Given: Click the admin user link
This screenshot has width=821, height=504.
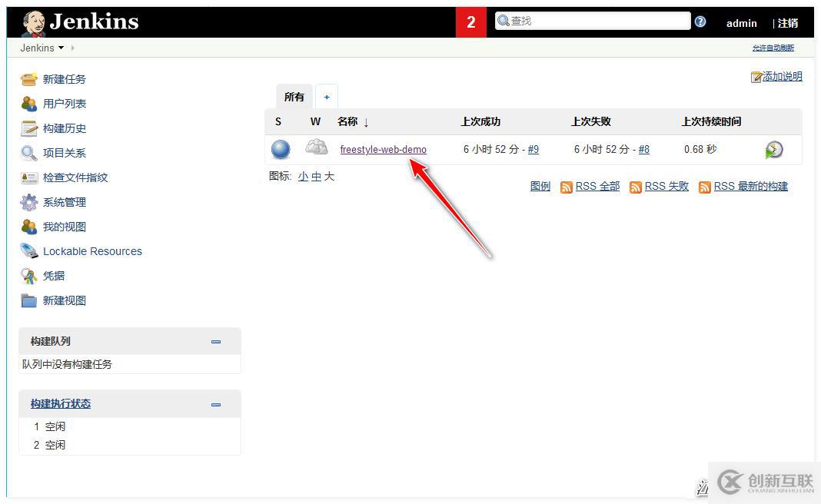Looking at the screenshot, I should coord(741,23).
